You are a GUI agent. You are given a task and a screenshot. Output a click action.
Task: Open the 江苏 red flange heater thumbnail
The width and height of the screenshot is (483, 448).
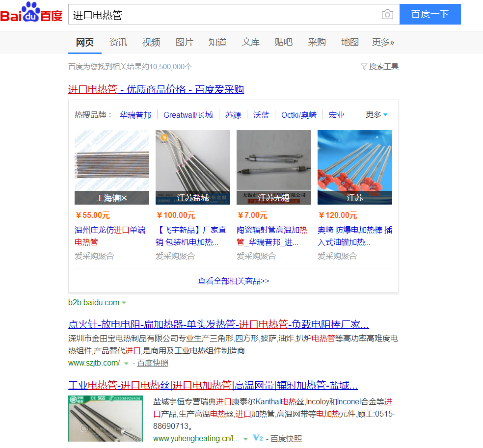point(355,167)
